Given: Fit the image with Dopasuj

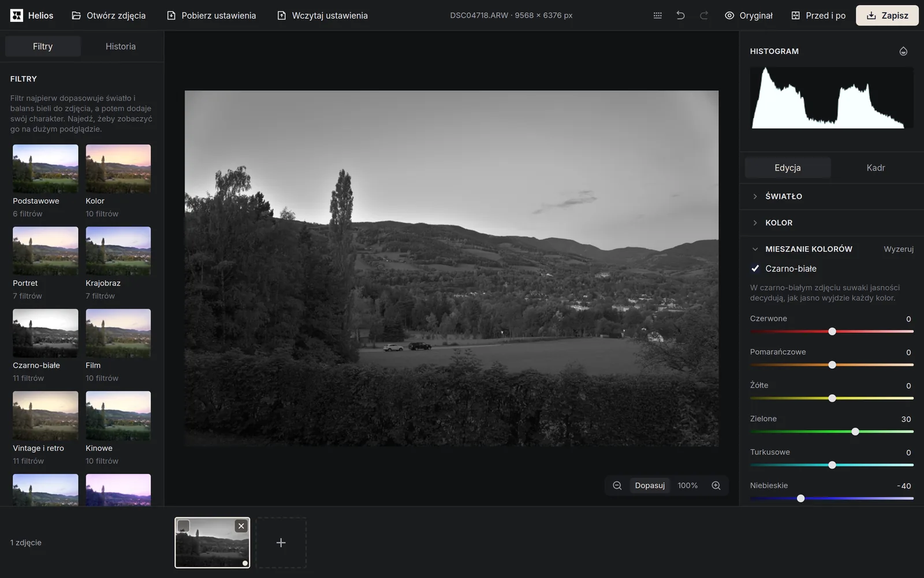Looking at the screenshot, I should coord(650,486).
